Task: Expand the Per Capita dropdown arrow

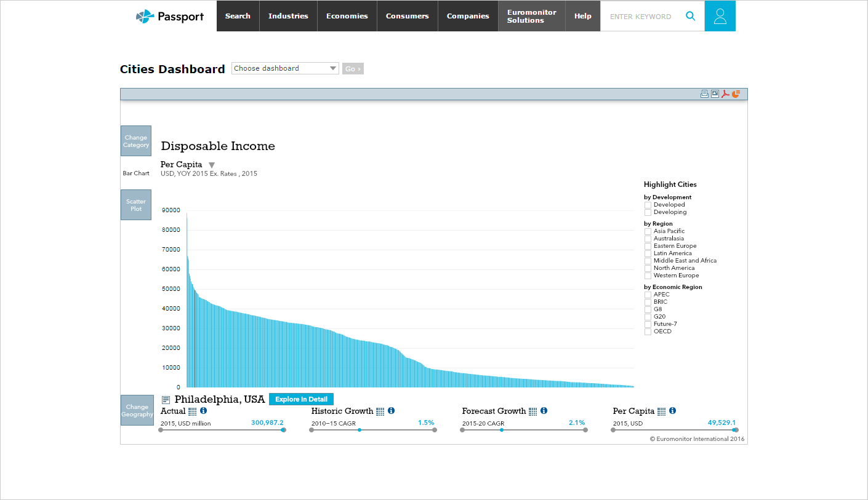Action: click(x=212, y=165)
